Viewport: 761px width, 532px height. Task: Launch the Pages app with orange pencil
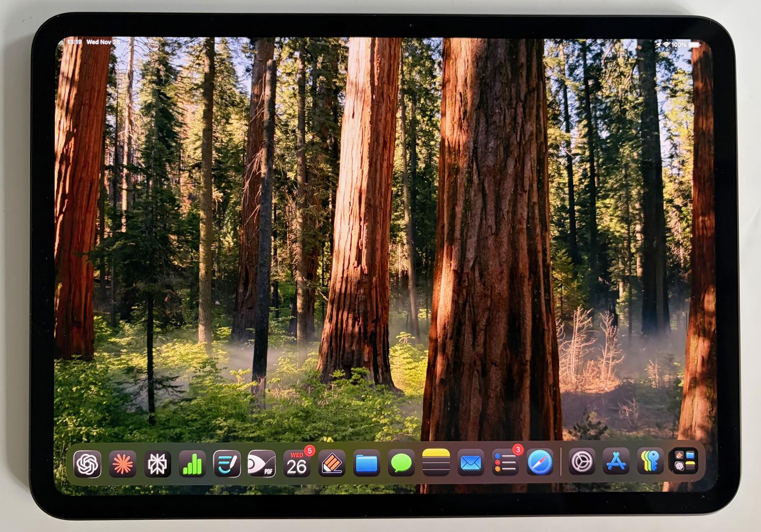pos(331,464)
